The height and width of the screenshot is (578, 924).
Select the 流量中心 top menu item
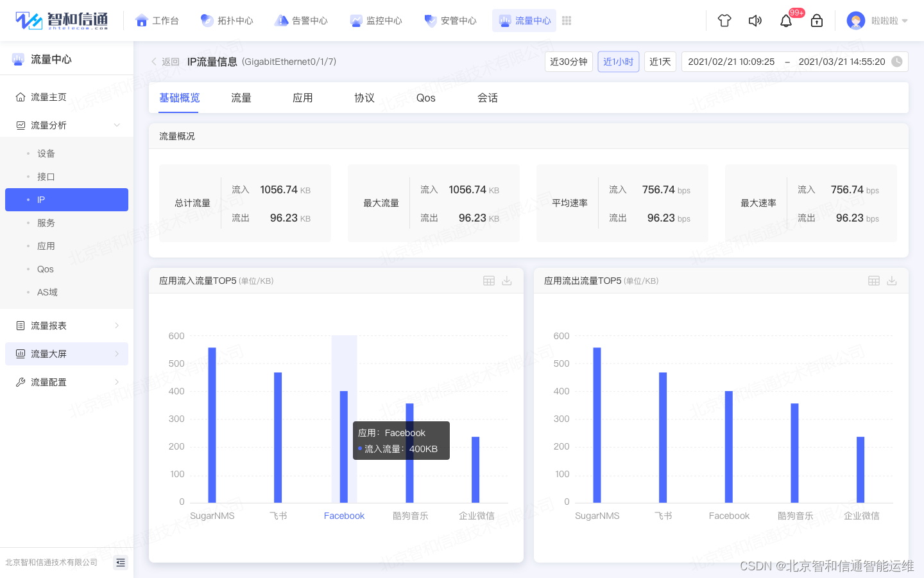tap(524, 21)
